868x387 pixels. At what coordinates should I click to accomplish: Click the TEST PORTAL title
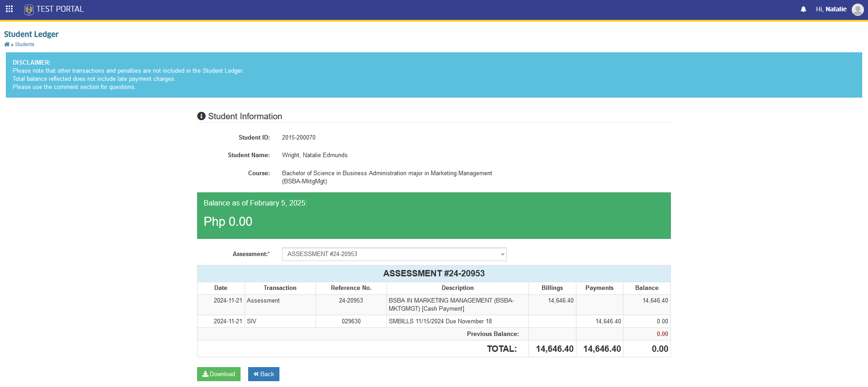tap(60, 9)
